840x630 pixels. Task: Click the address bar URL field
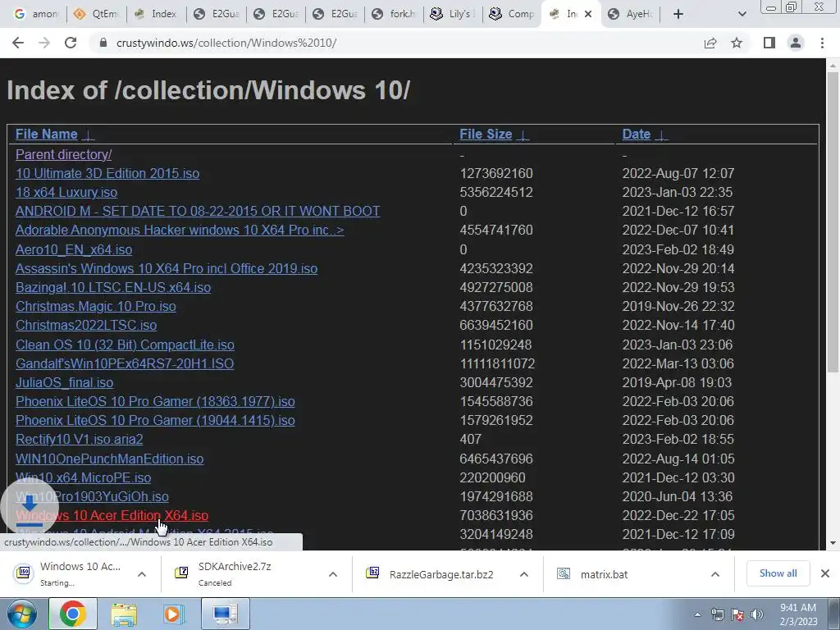[x=396, y=43]
